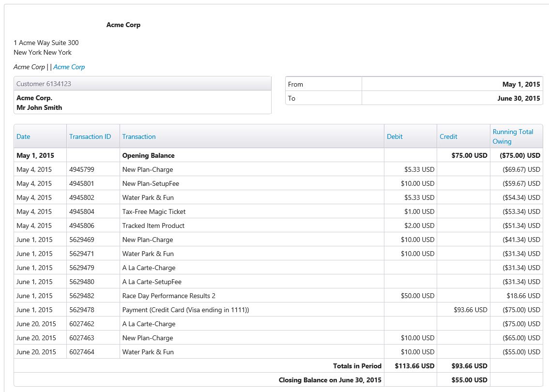Select the Tax-Free Magic Ticket row
The image size is (549, 392).
click(x=278, y=211)
